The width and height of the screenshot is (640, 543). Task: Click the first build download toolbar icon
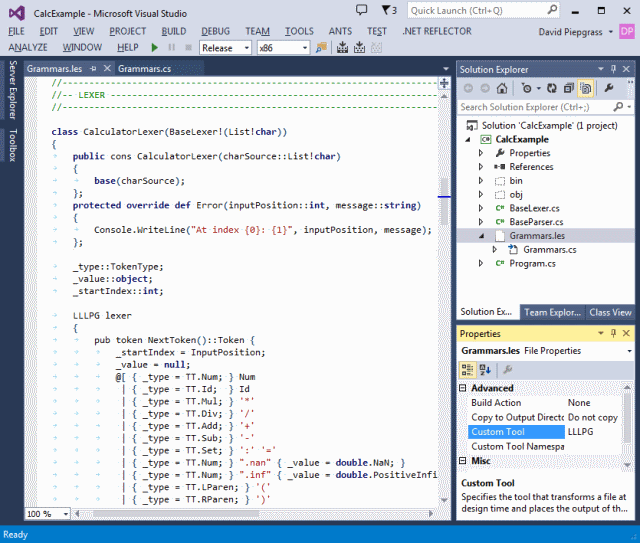(x=342, y=48)
